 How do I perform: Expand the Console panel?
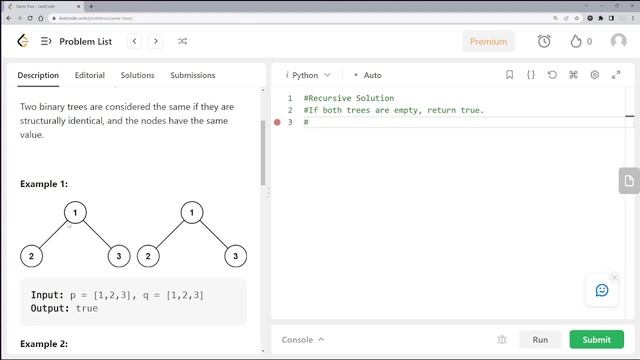click(x=302, y=340)
